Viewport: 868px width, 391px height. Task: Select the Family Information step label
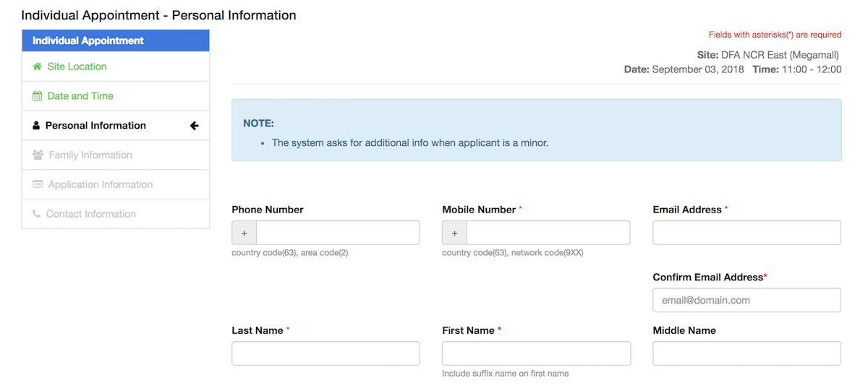pos(90,155)
